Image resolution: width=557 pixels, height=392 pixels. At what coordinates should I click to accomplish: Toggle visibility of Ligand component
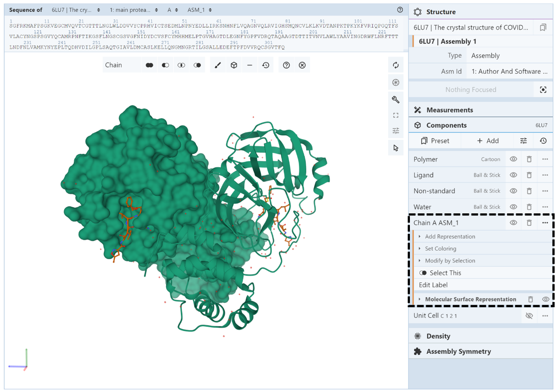pos(513,175)
